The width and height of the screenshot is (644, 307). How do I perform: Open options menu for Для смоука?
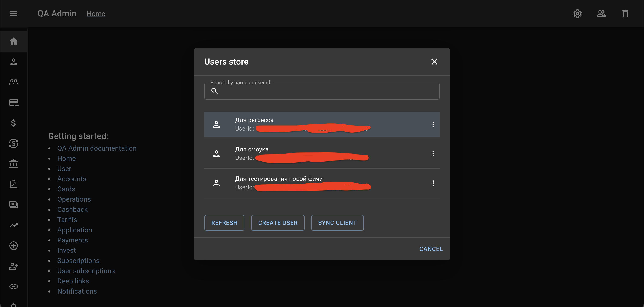(x=433, y=154)
